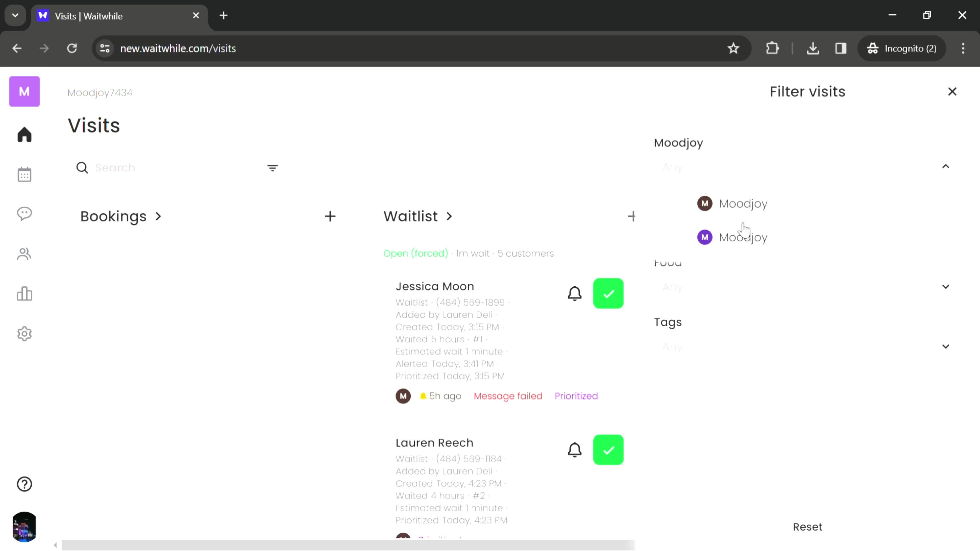
Task: Click the Home/Dashboard navigation icon
Action: pos(24,134)
